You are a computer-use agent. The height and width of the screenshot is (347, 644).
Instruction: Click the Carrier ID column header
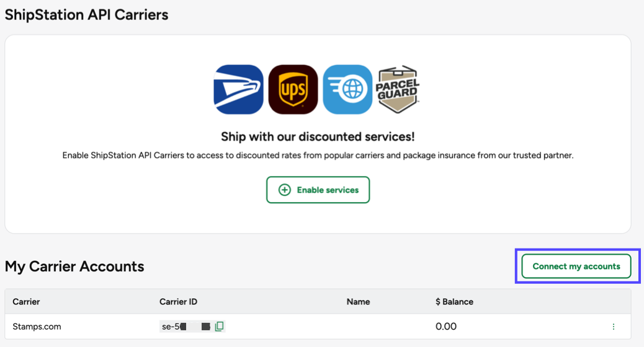(178, 302)
